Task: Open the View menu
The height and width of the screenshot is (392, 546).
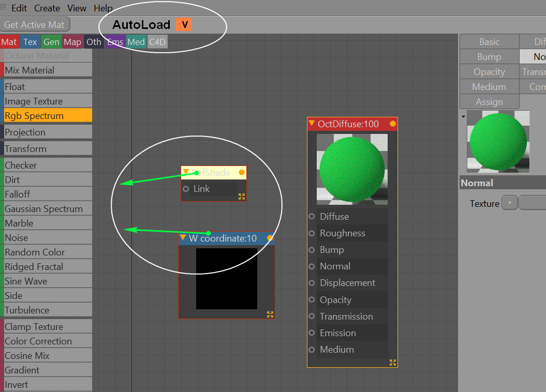Action: tap(77, 8)
